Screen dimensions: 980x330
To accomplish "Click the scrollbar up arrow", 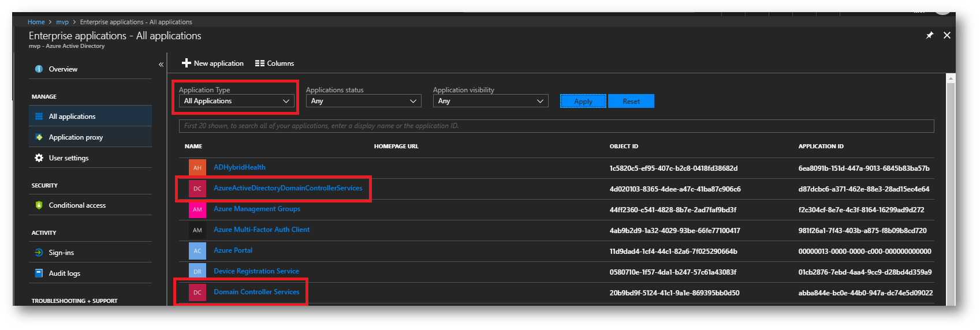I will (951, 78).
